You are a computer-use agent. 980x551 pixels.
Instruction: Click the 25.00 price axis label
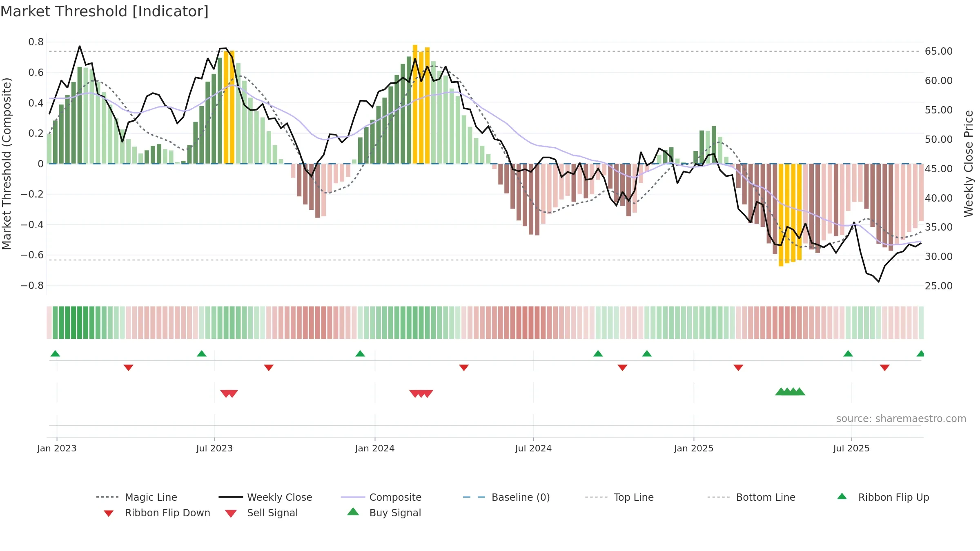coord(939,286)
